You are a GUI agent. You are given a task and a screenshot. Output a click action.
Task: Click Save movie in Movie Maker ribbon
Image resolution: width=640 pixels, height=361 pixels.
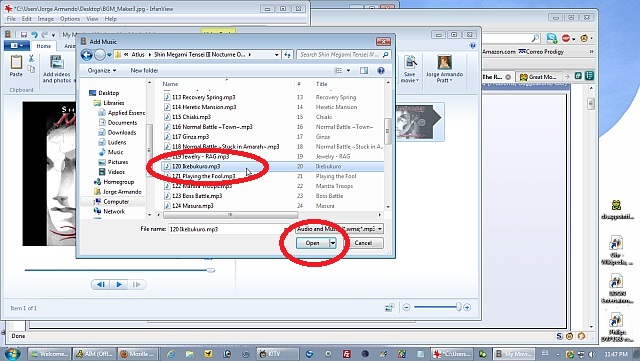coord(410,69)
